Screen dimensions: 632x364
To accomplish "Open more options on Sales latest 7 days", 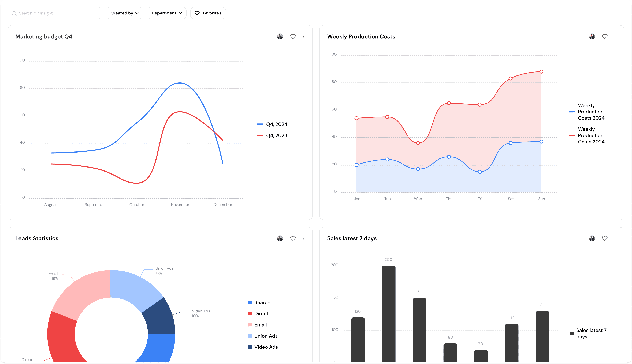I will [615, 238].
